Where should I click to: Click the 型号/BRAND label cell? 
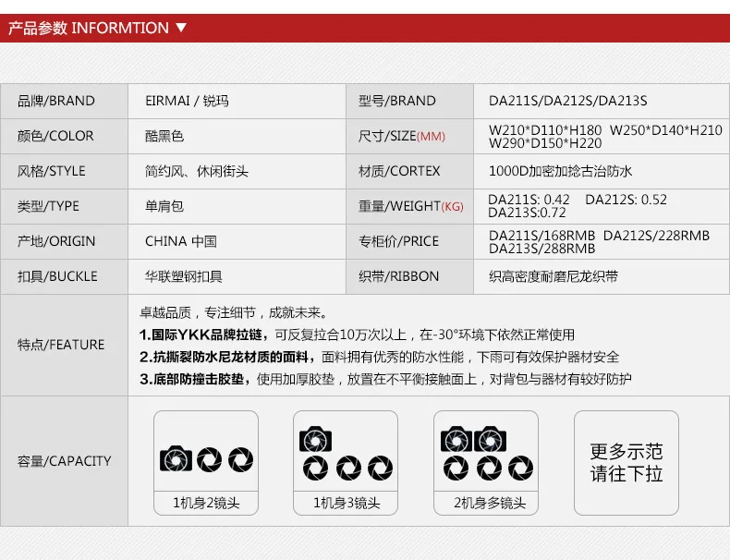[x=409, y=101]
